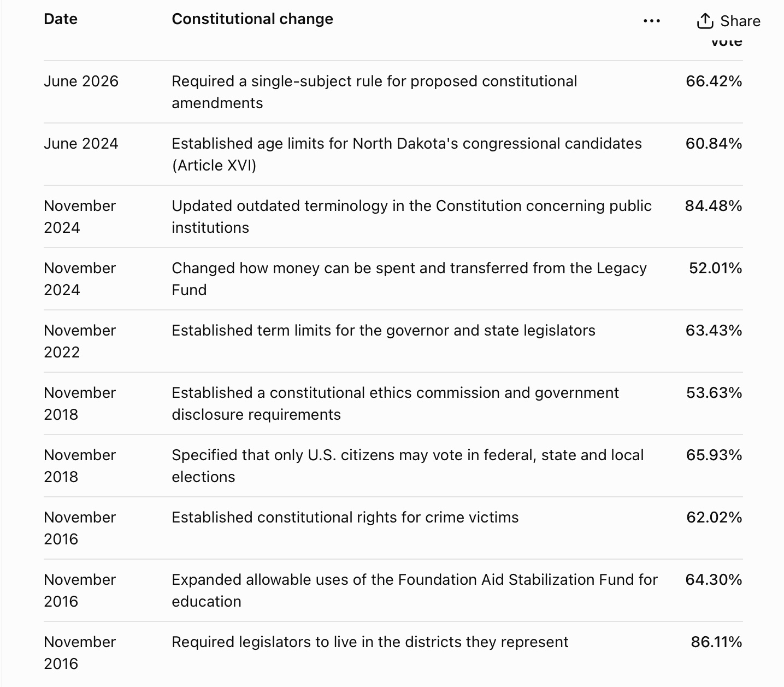Click the Share upload icon
Image resolution: width=784 pixels, height=687 pixels.
(x=705, y=21)
